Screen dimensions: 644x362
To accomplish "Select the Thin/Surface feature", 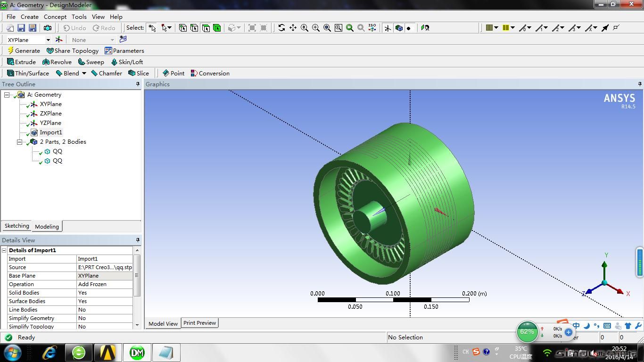I will pyautogui.click(x=28, y=73).
